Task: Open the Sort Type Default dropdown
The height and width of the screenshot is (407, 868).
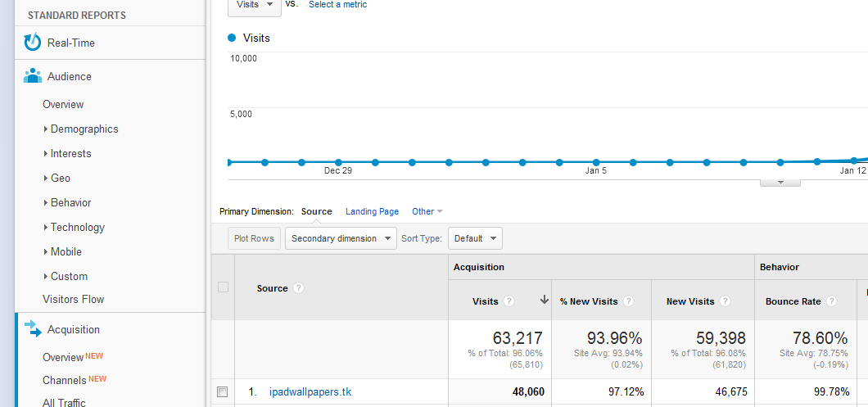Action: (475, 238)
